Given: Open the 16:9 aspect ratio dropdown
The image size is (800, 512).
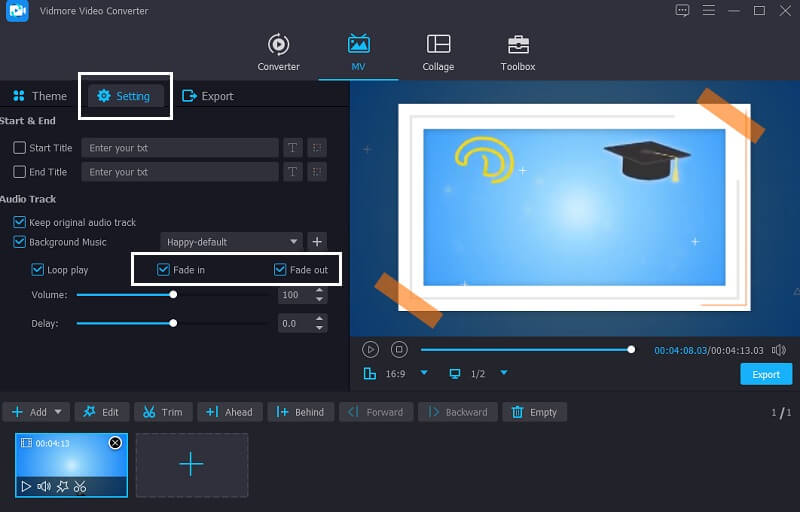Looking at the screenshot, I should [423, 373].
